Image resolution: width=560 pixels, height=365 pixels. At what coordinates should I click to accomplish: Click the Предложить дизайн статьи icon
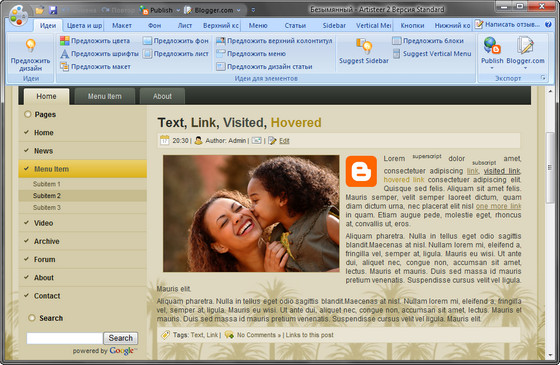coord(221,66)
